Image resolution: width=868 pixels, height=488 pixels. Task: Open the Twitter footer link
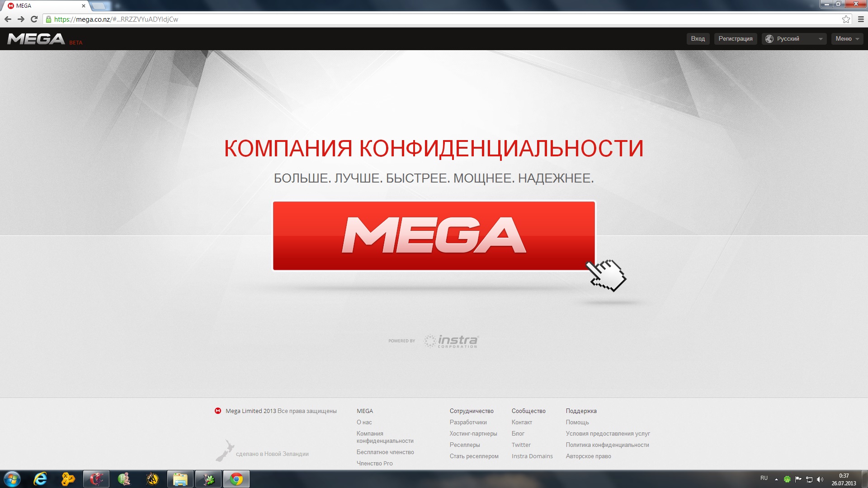[x=521, y=445]
